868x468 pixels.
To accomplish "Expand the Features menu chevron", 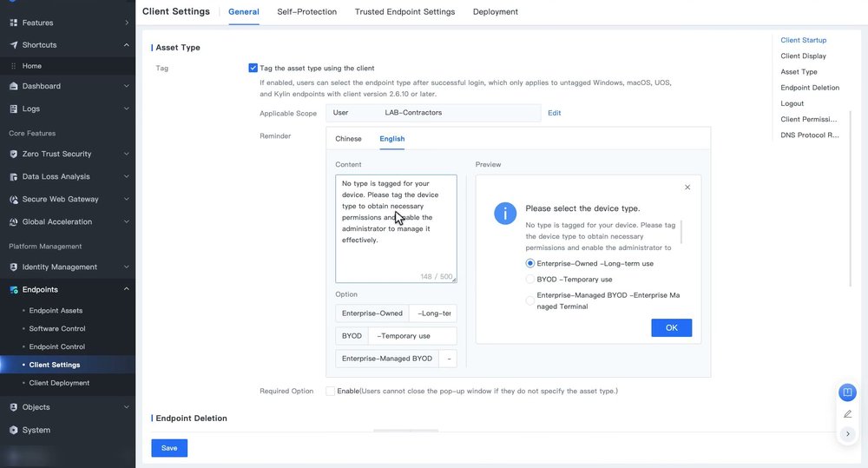I will (126, 23).
